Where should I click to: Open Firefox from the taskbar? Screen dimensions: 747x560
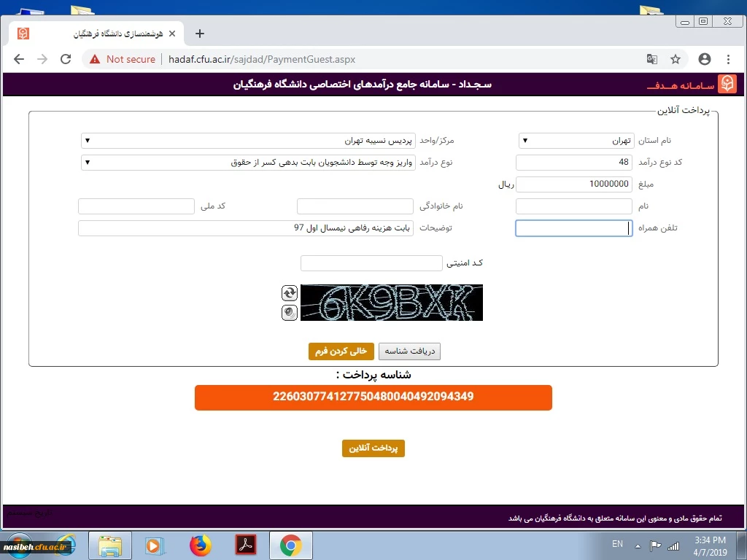tap(200, 545)
